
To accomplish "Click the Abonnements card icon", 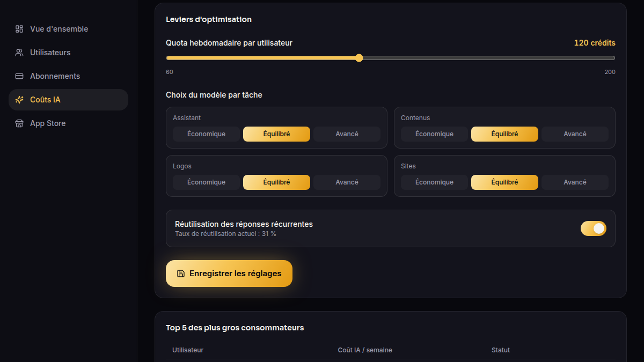I will [x=19, y=76].
